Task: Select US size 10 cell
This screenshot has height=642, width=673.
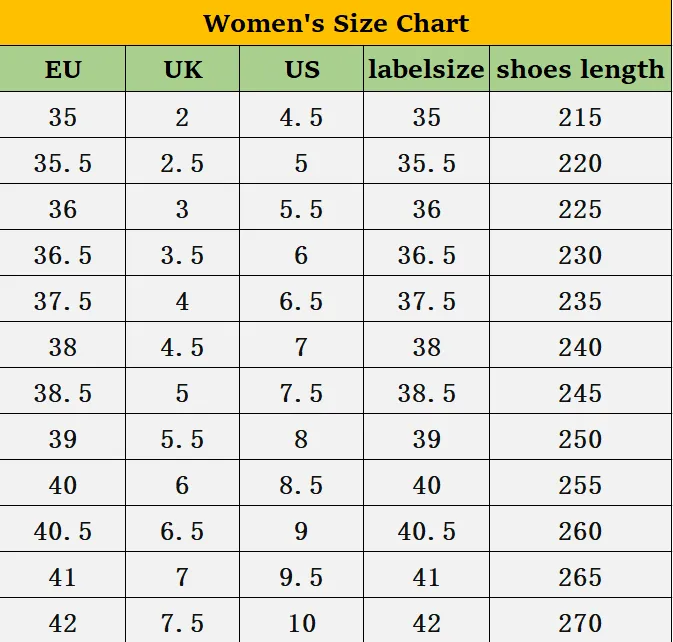Action: tap(302, 621)
